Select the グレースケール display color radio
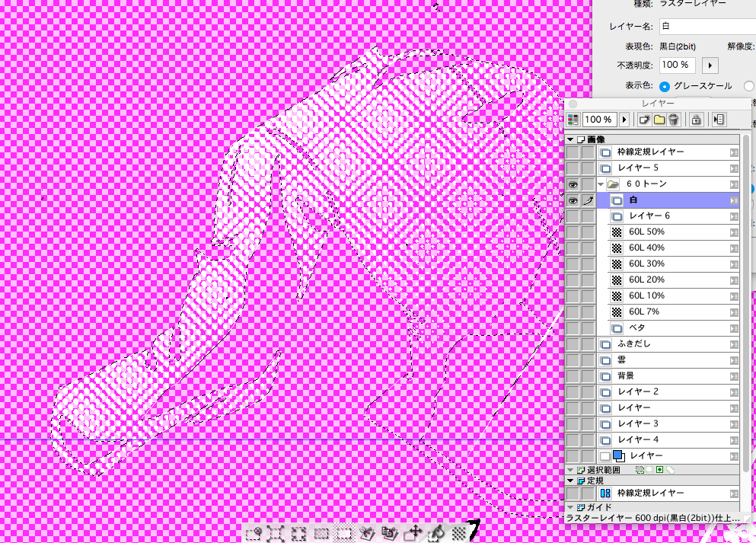The height and width of the screenshot is (543, 756). click(665, 86)
